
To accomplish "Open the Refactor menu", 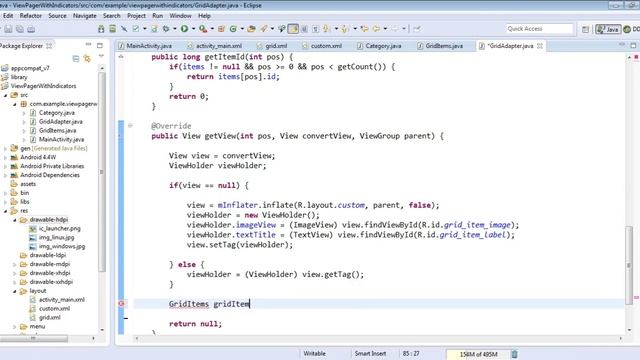I will (31, 16).
